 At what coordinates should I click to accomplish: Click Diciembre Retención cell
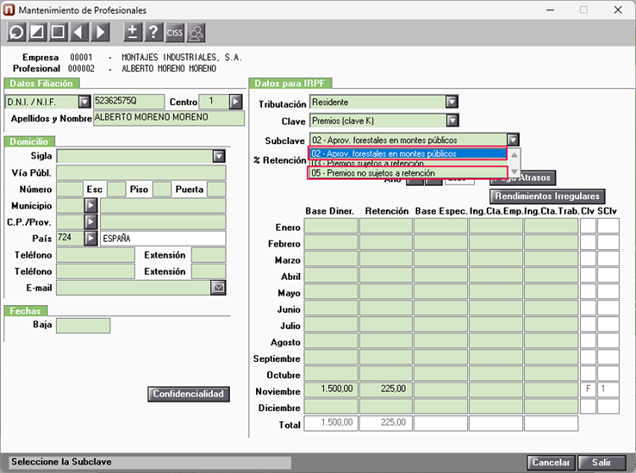pos(386,406)
